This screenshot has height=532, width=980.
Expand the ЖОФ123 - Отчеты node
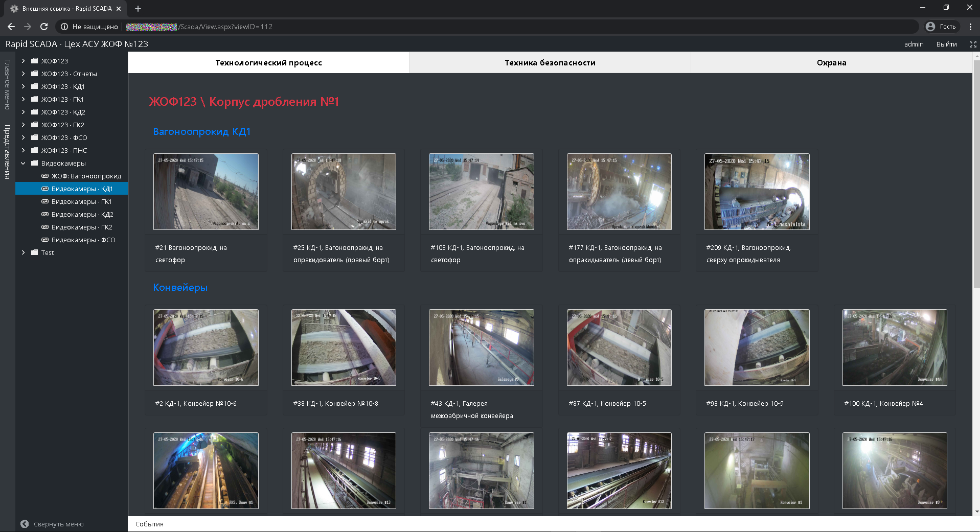23,74
